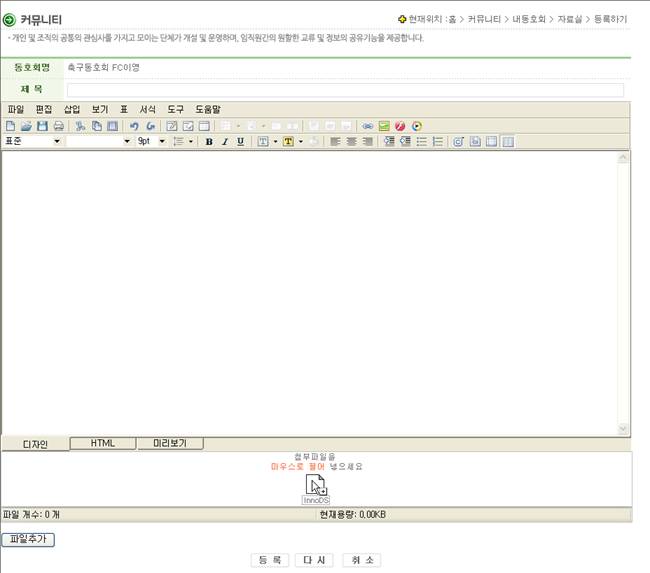650x573 pixels.
Task: Toggle italic formatting
Action: point(225,142)
